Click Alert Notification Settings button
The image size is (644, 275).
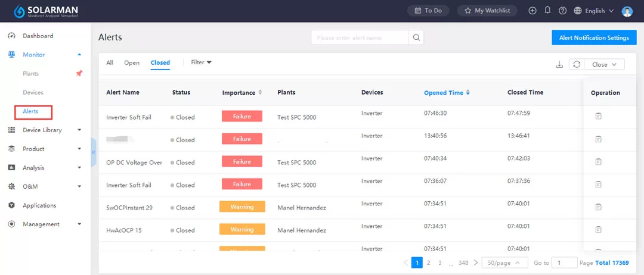click(593, 37)
